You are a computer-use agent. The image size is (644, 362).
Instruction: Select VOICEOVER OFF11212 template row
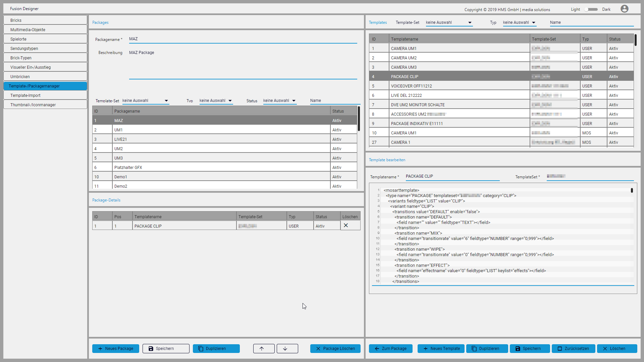coord(460,86)
